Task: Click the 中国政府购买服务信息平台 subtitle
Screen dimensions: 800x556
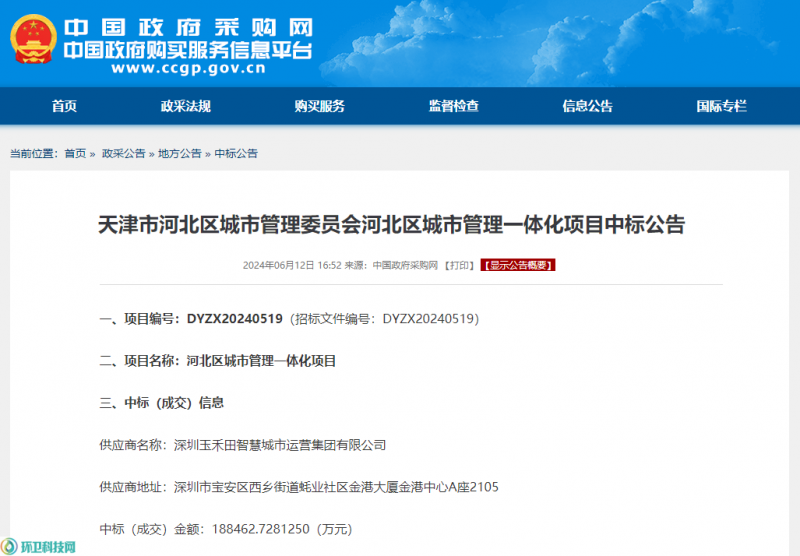Action: (x=188, y=50)
